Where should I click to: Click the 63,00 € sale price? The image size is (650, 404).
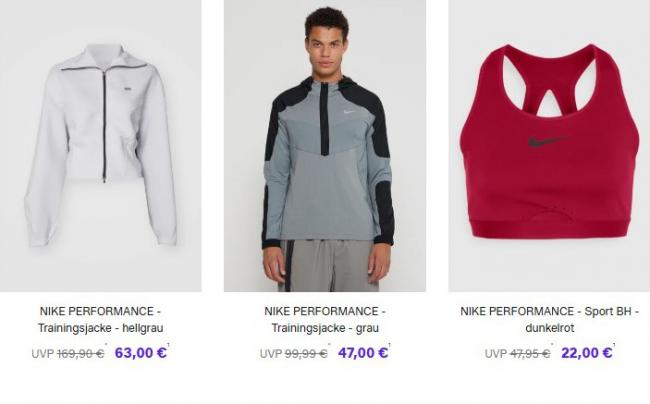[x=141, y=353]
